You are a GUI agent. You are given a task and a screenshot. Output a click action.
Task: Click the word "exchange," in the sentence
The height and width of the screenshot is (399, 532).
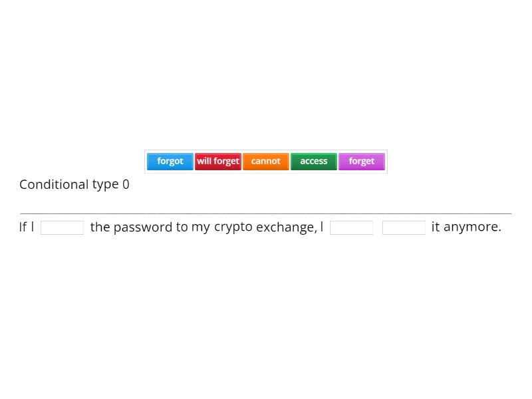286,227
